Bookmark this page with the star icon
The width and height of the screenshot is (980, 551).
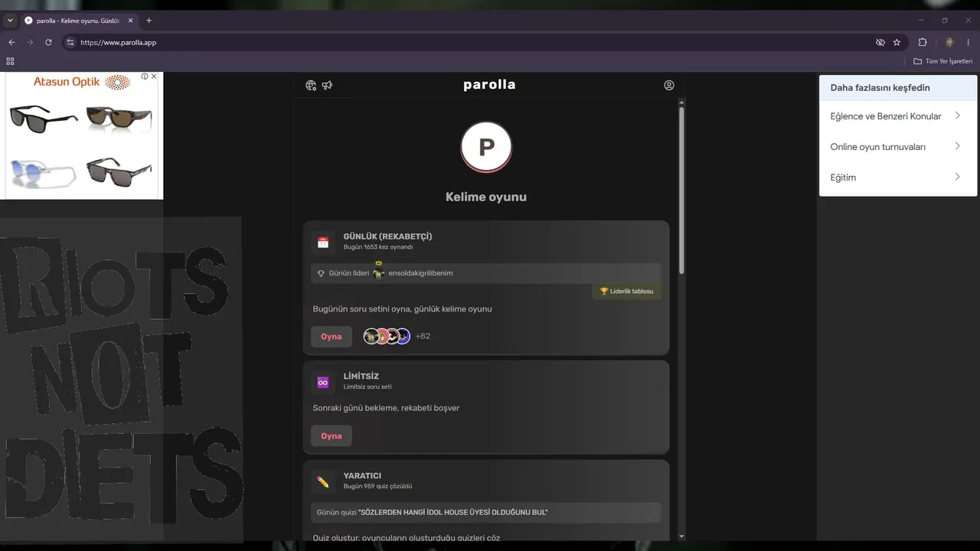(x=897, y=42)
